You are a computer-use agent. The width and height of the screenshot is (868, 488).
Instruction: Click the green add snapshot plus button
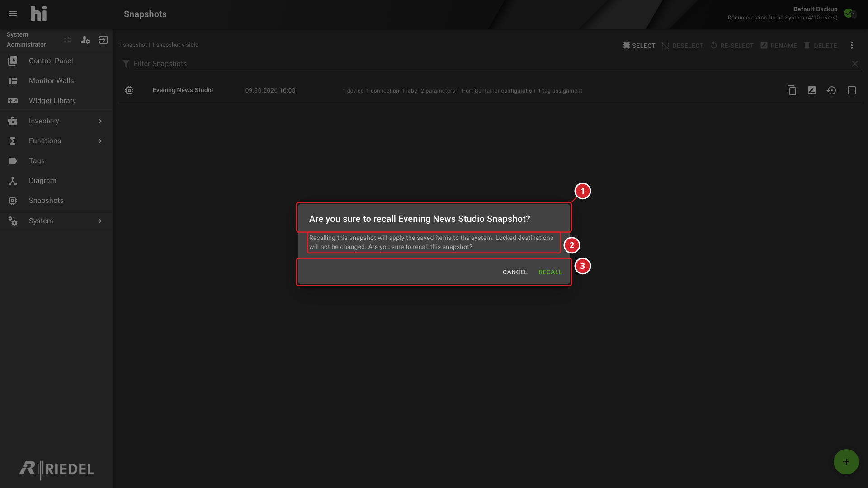846,462
